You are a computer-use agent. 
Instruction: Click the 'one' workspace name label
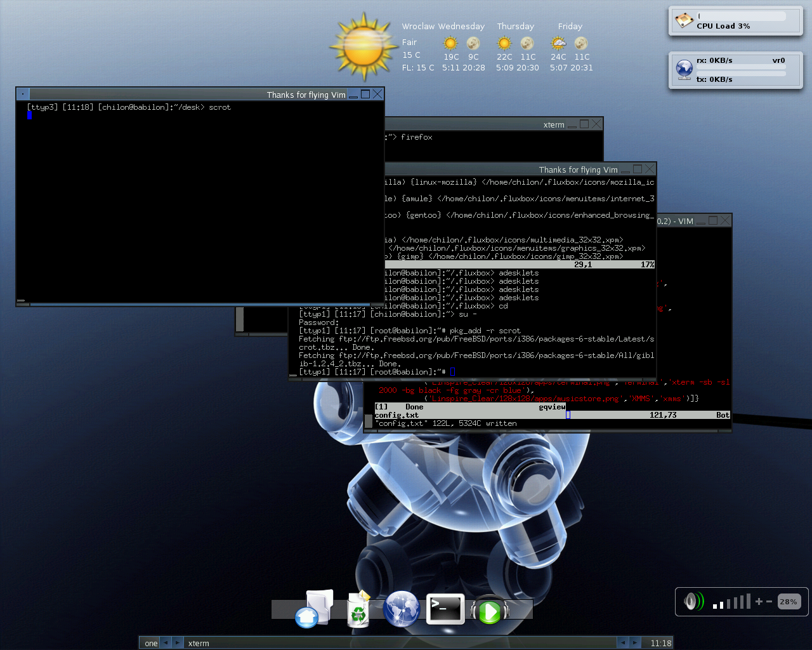[150, 643]
